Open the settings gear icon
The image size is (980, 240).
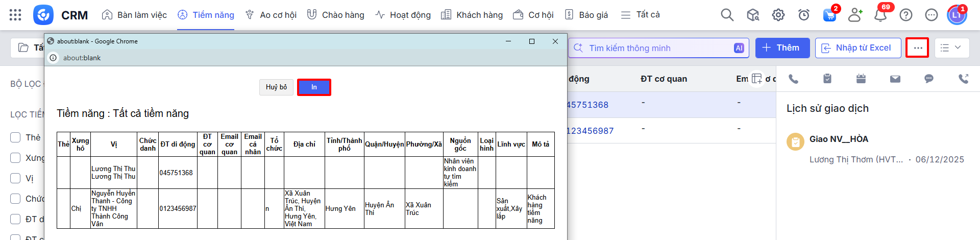pyautogui.click(x=778, y=15)
